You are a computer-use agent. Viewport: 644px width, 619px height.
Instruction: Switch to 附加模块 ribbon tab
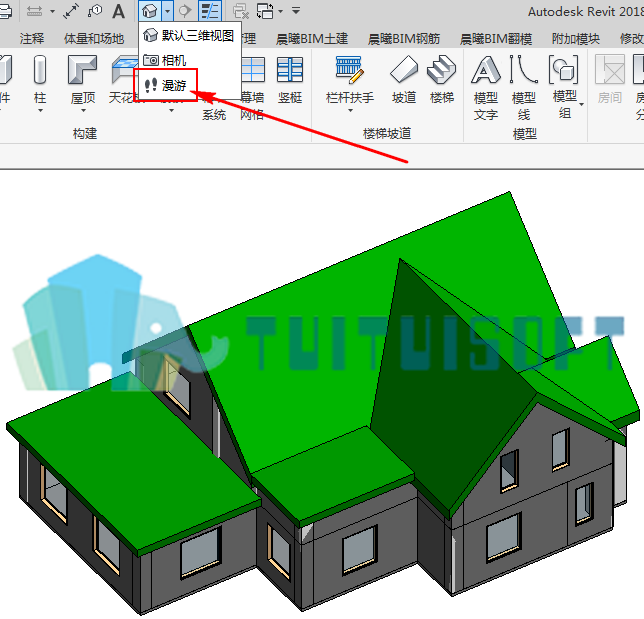point(575,39)
